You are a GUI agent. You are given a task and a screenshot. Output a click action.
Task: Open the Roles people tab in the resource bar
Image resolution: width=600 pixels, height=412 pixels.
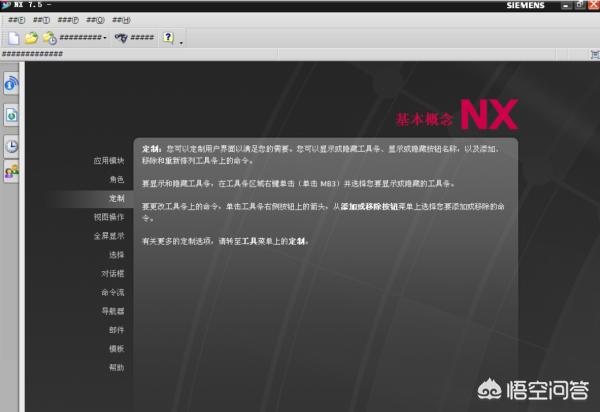coord(11,171)
